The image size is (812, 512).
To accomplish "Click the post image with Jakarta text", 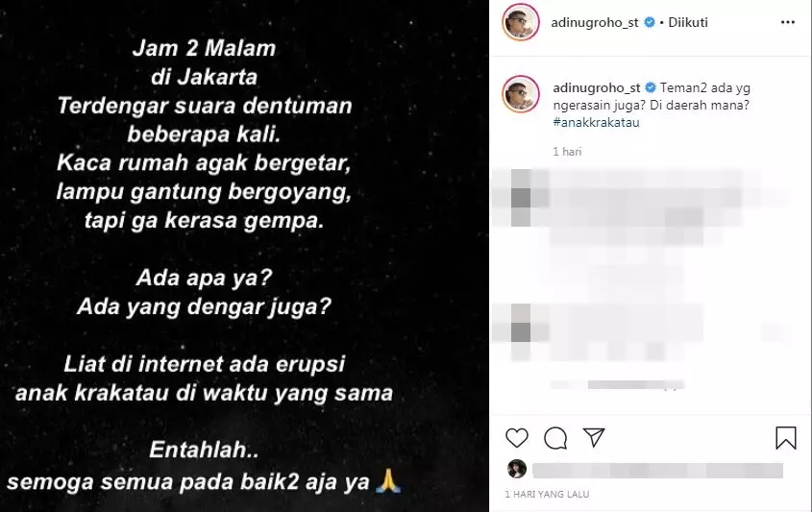I will pyautogui.click(x=244, y=256).
